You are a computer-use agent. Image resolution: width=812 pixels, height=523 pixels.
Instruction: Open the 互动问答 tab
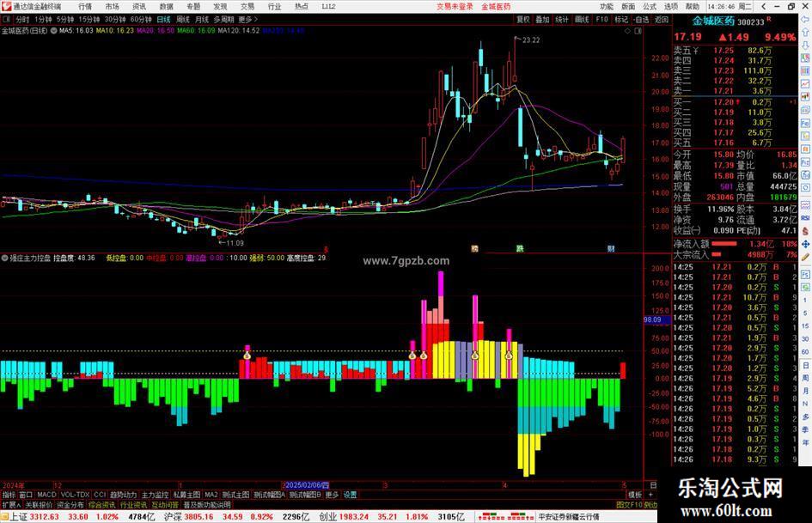[x=165, y=505]
